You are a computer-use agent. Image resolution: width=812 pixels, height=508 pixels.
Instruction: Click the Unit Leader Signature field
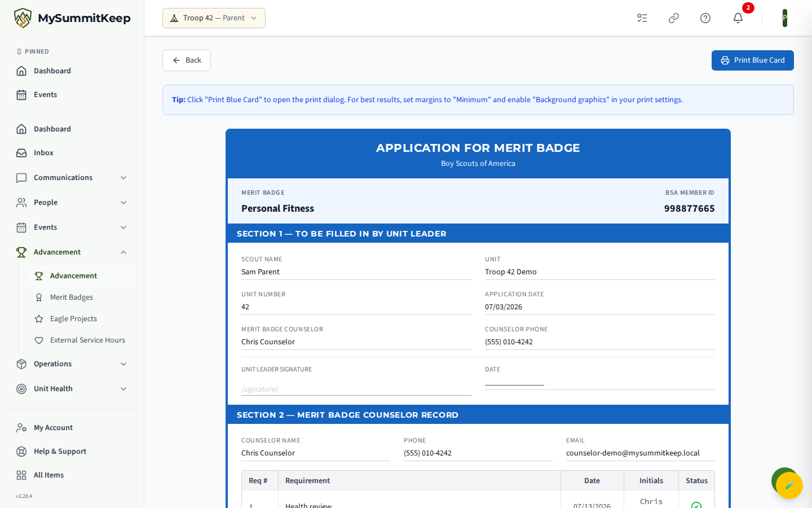[x=356, y=388]
